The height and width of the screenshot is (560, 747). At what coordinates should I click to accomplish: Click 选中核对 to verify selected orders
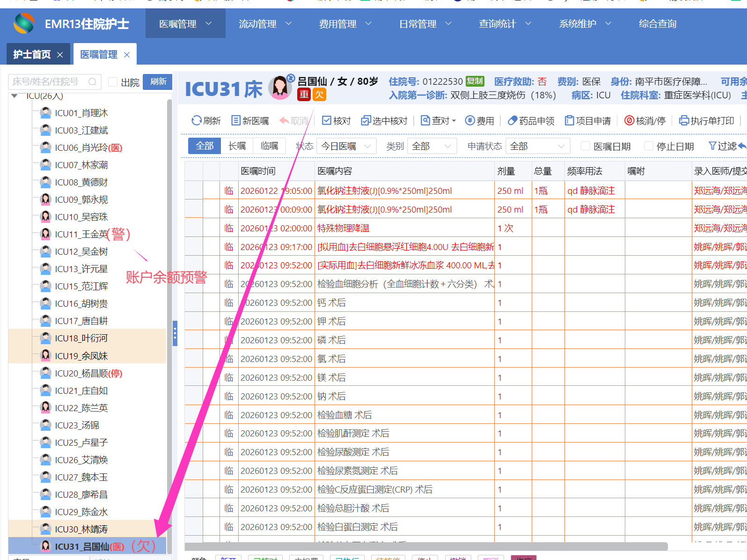pyautogui.click(x=384, y=121)
